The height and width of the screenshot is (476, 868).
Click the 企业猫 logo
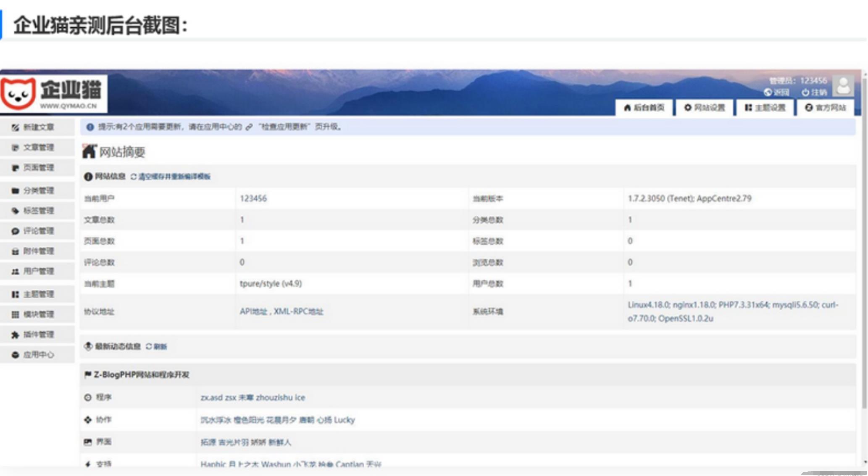[53, 94]
